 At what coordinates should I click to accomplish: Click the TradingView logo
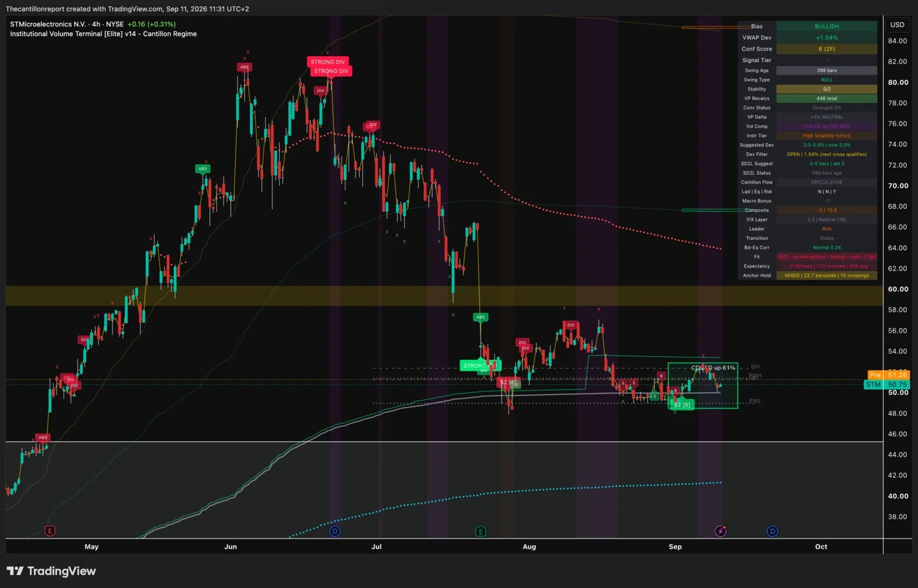point(51,571)
